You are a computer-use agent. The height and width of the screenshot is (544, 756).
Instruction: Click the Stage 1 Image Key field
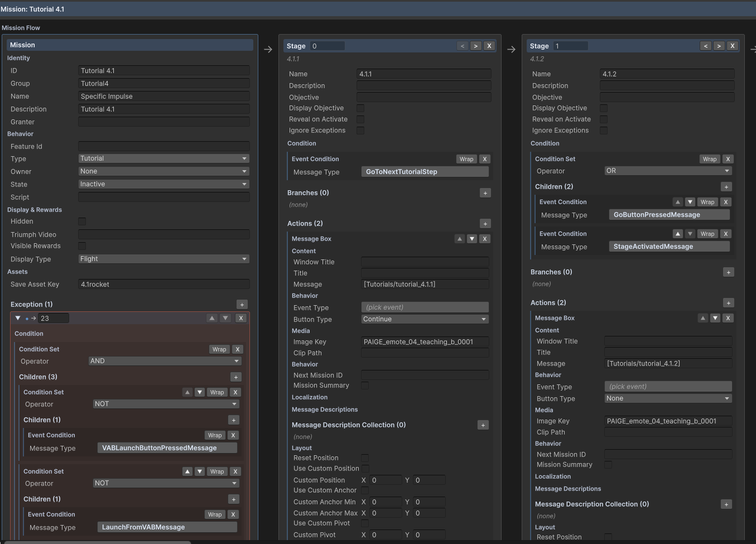coord(668,421)
